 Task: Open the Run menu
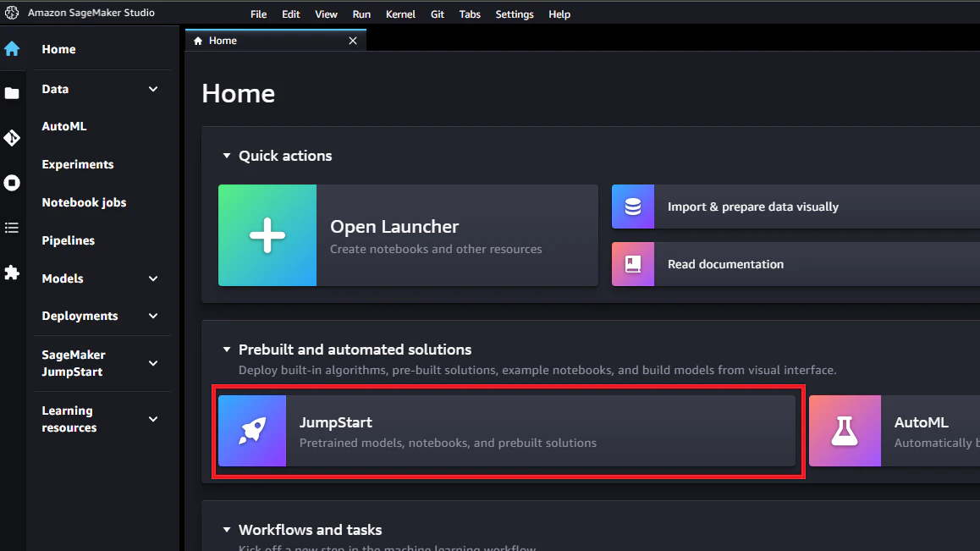[x=361, y=14]
